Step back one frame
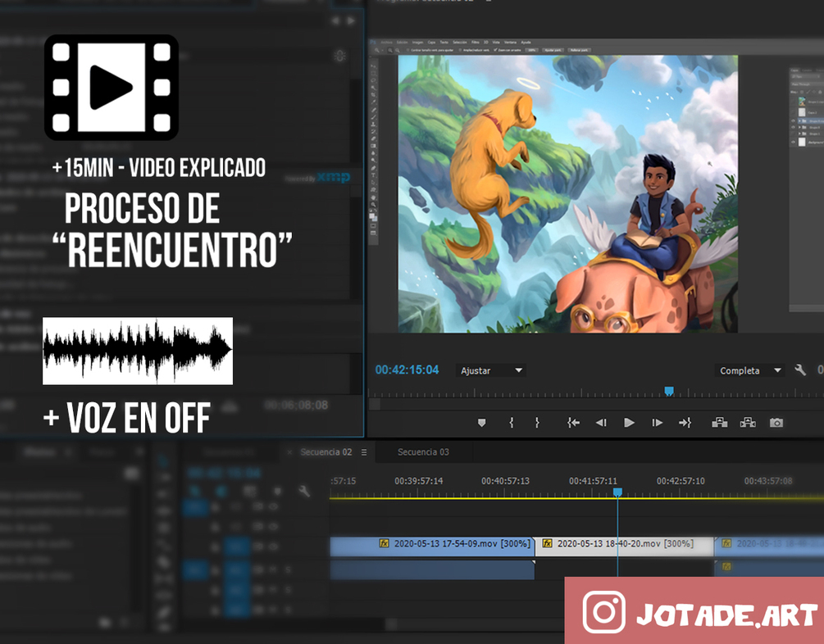This screenshot has height=644, width=824. 601,423
